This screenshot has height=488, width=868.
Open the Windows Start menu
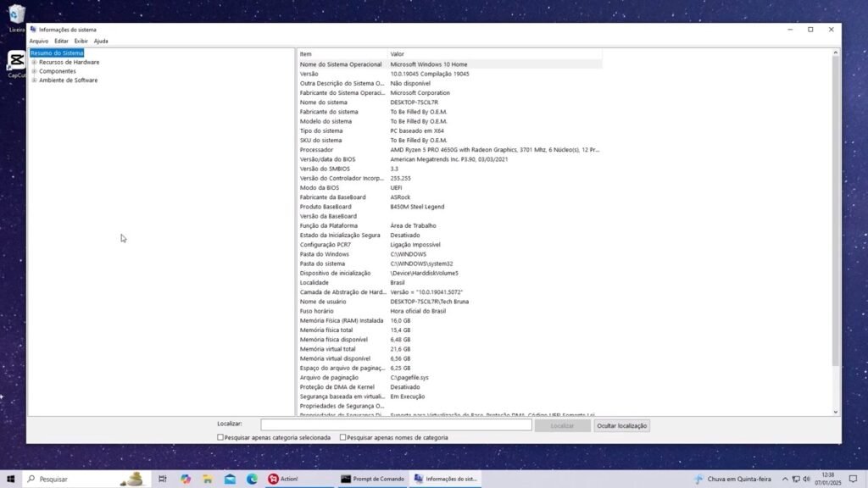tap(11, 479)
